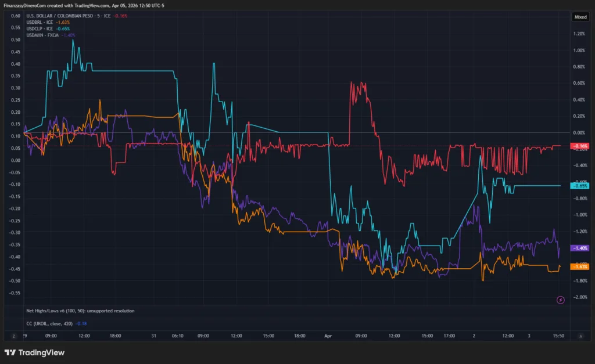Click the 06:10 label on time axis
Screen dimensions: 595x364
tap(177, 336)
